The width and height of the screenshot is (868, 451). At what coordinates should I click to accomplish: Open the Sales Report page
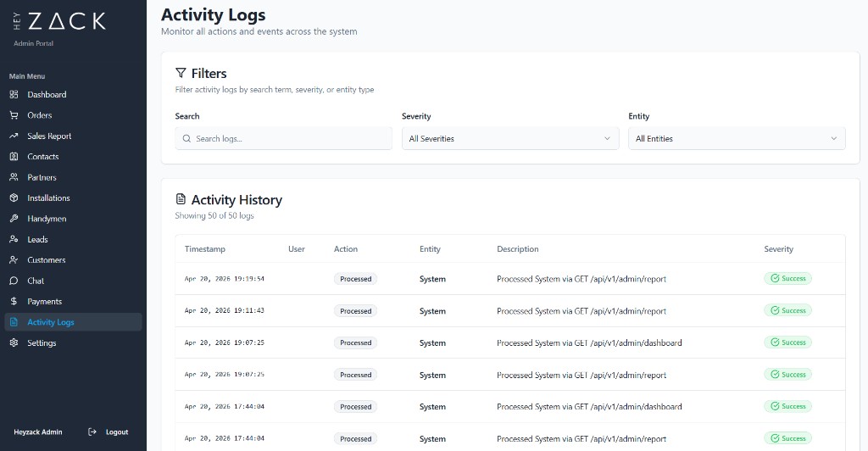point(73,136)
